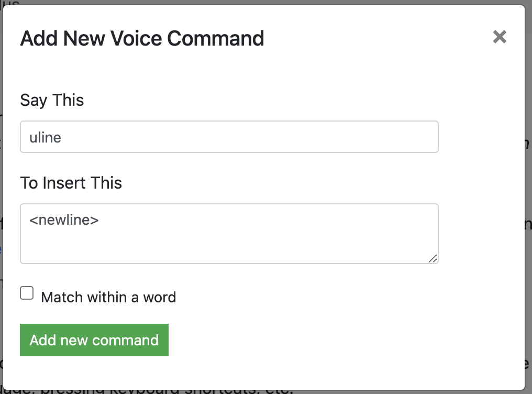Screen dimensions: 532x394
Task: Focus the Say This input field
Action: [229, 137]
